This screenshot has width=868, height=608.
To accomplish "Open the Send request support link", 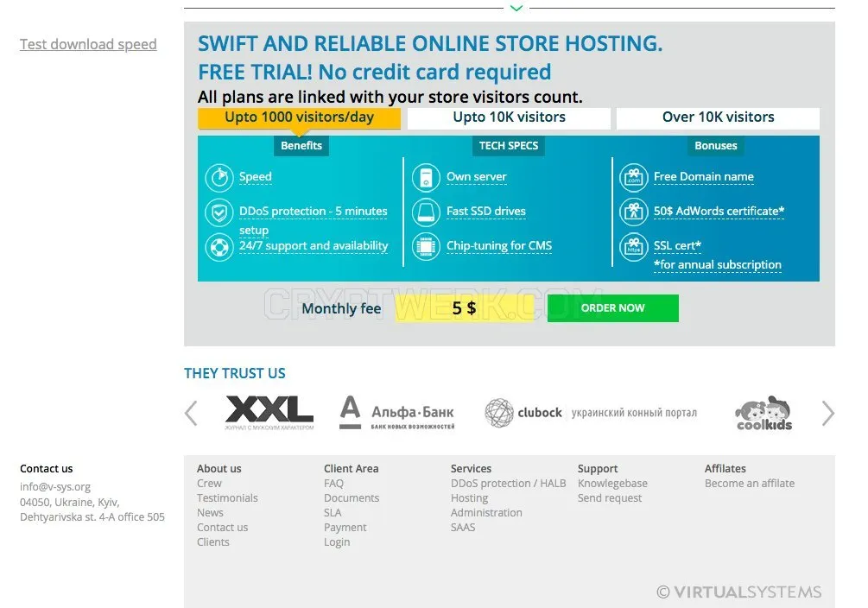I will [610, 497].
